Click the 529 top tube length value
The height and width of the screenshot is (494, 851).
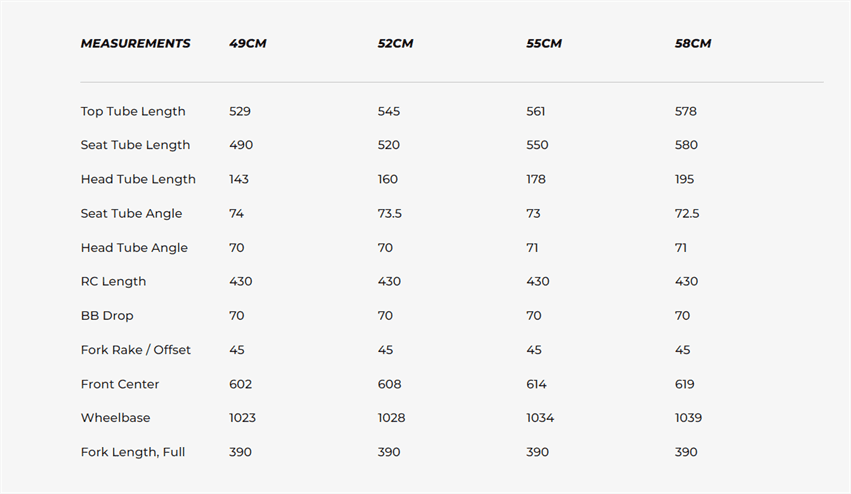(240, 111)
